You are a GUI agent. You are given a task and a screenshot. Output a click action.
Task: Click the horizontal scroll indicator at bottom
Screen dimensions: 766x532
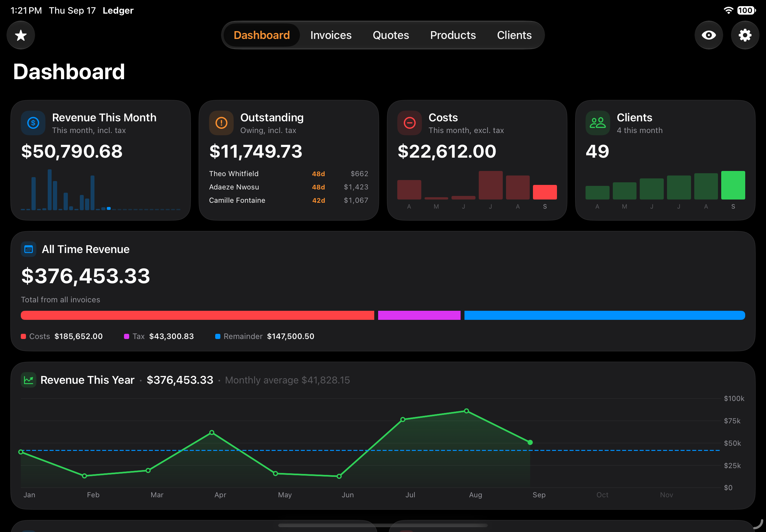[382, 525]
